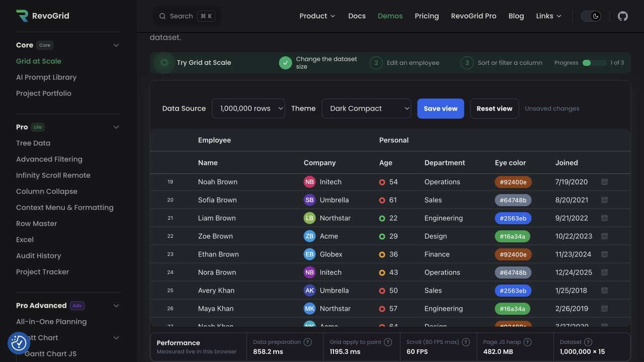Click the ZB avatar next to Acme

(309, 236)
